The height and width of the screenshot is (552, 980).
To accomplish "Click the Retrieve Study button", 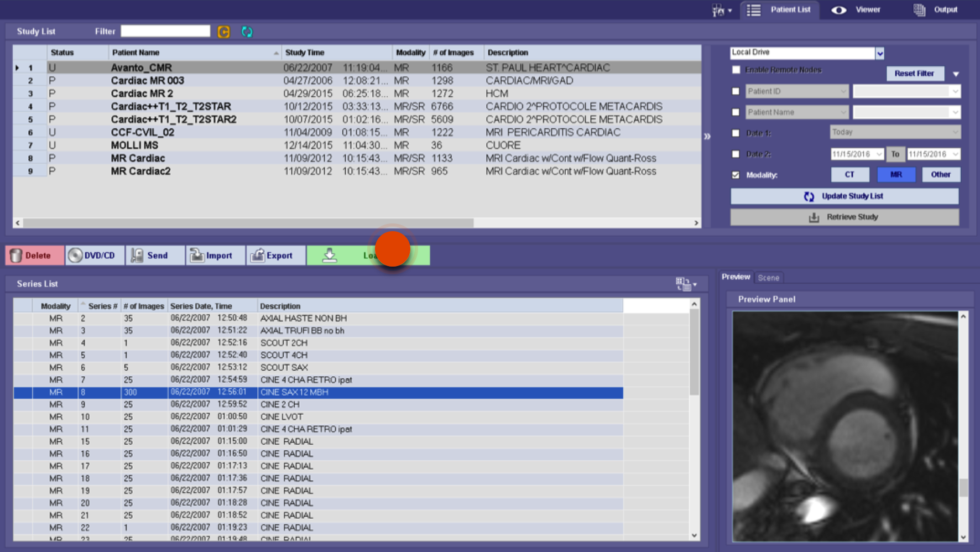I will click(843, 217).
